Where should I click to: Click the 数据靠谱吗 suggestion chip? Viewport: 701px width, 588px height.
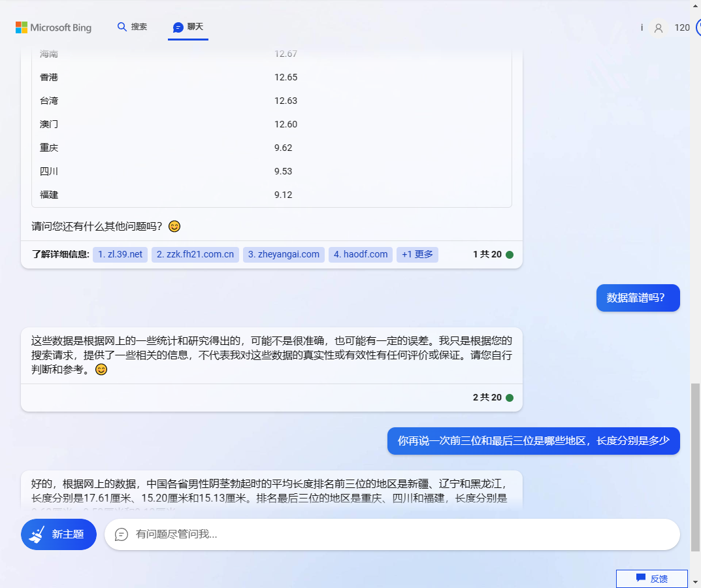[638, 297]
